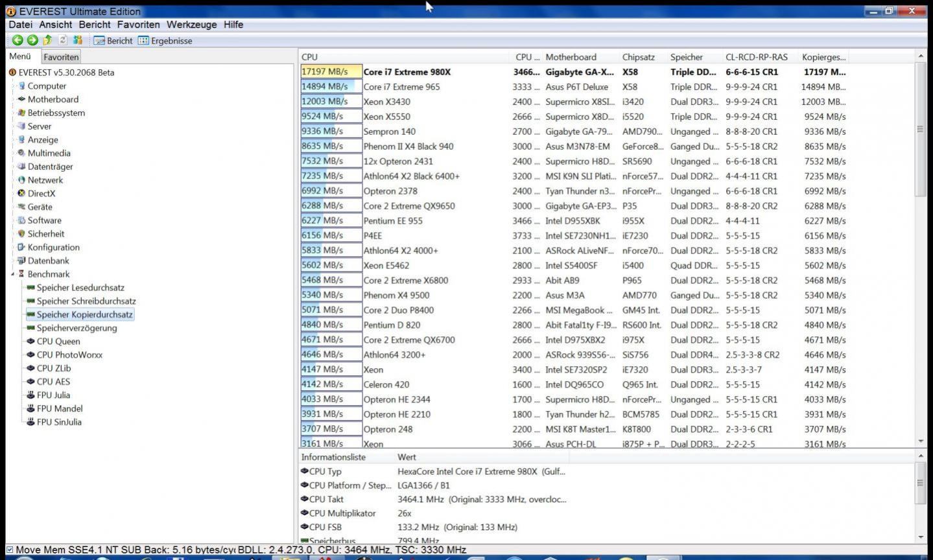
Task: Select Speicherverzögerung benchmark
Action: coord(77,328)
